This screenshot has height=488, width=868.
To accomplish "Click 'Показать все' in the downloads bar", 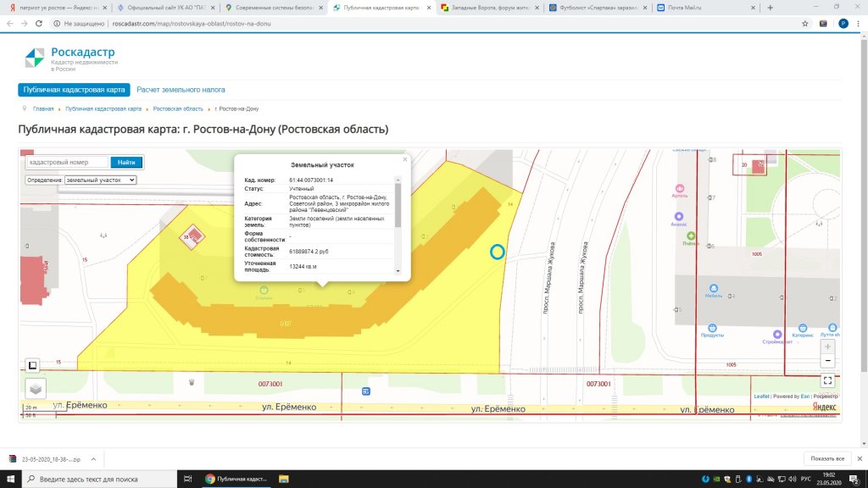I will point(827,458).
